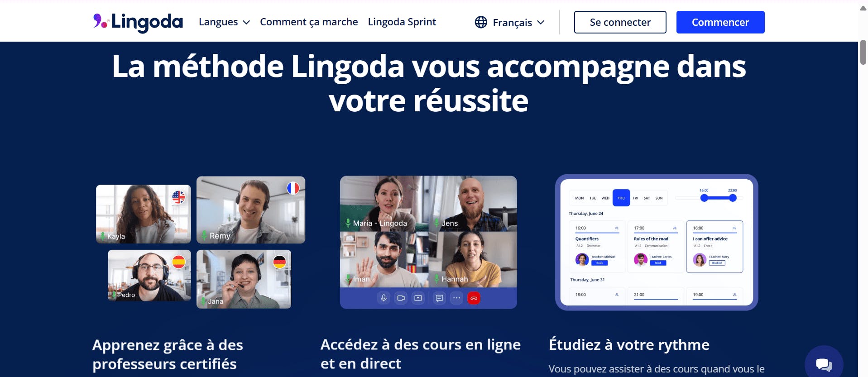The image size is (868, 377).
Task: Click the Commencer button
Action: pyautogui.click(x=720, y=22)
